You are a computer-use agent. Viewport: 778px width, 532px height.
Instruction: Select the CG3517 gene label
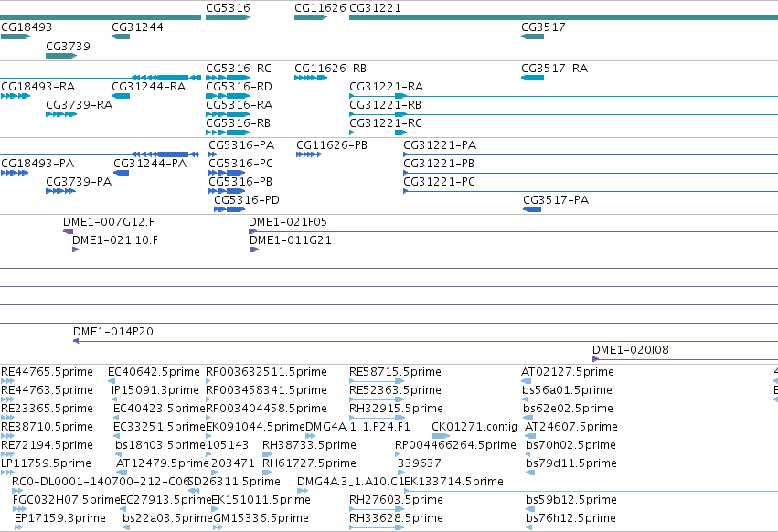543,27
